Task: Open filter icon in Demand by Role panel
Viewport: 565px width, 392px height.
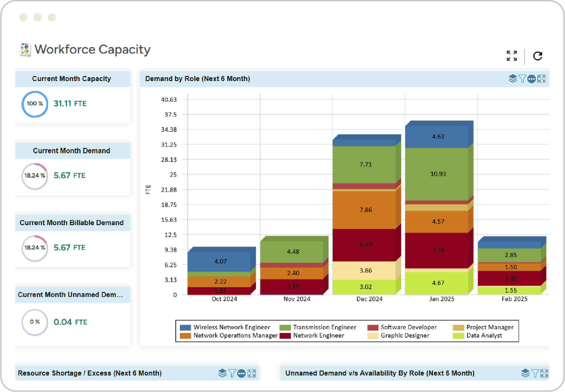Action: pyautogui.click(x=522, y=79)
